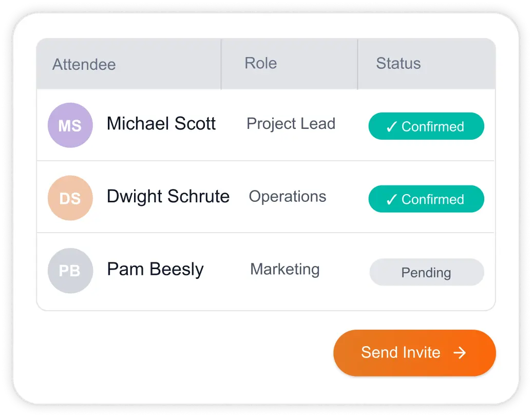Click Pam Beesly's Pending status badge
The image size is (532, 417).
pyautogui.click(x=427, y=272)
